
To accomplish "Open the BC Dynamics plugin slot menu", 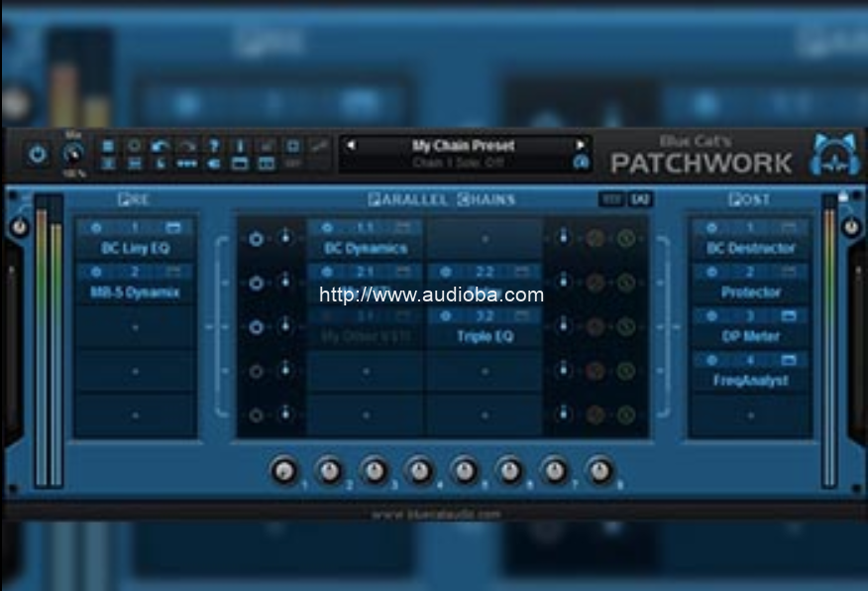I will (366, 248).
